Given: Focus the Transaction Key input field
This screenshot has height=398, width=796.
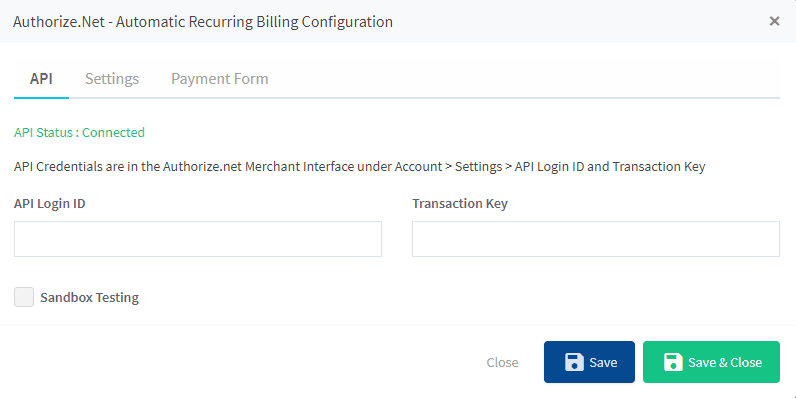Looking at the screenshot, I should click(596, 239).
